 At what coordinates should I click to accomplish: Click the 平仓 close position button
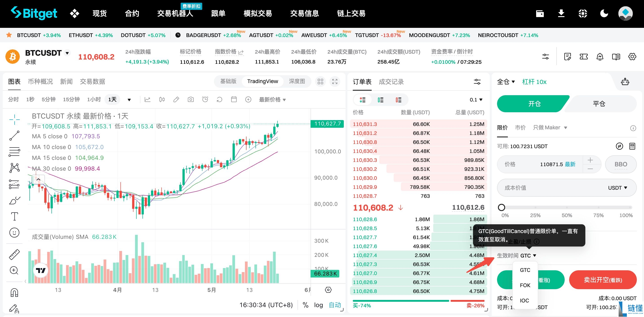click(x=599, y=104)
